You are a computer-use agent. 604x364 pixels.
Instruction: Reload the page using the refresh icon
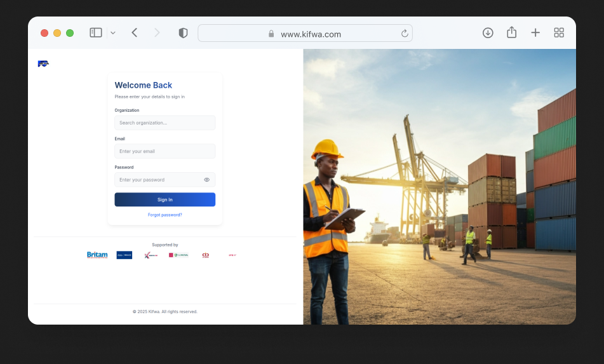[x=404, y=34]
